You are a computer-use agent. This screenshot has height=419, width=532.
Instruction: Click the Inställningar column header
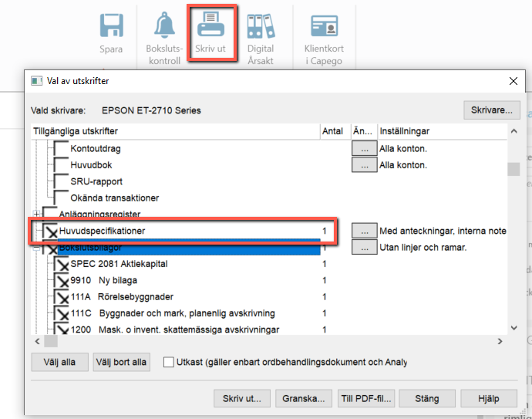(443, 131)
